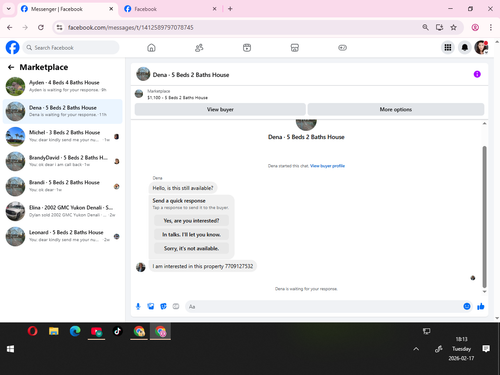The width and height of the screenshot is (500, 375).
Task: Click the address bar URL
Action: click(130, 28)
